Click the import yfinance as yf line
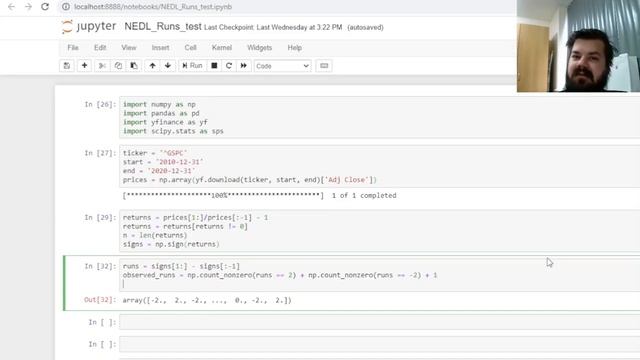Screen dimensions: 640x360 (x=165, y=122)
